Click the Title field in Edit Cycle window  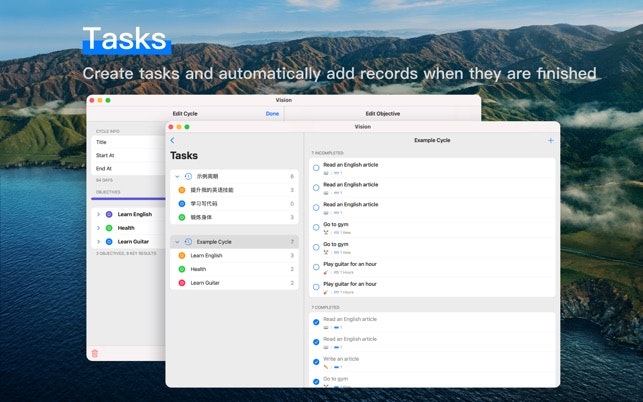click(128, 142)
